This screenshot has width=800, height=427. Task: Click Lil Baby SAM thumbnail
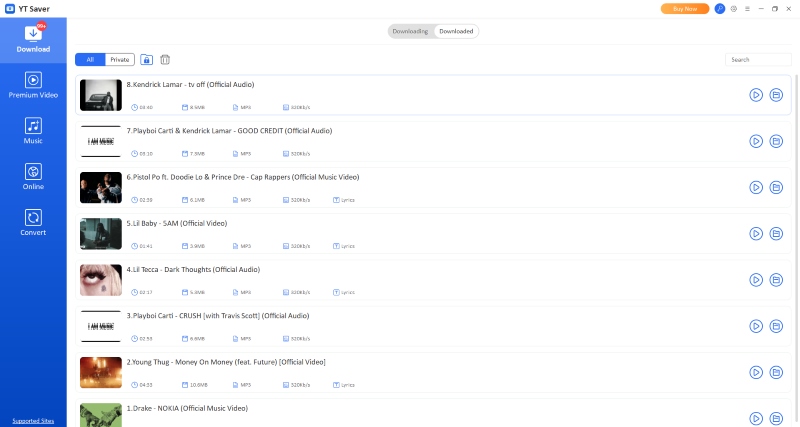pos(101,234)
